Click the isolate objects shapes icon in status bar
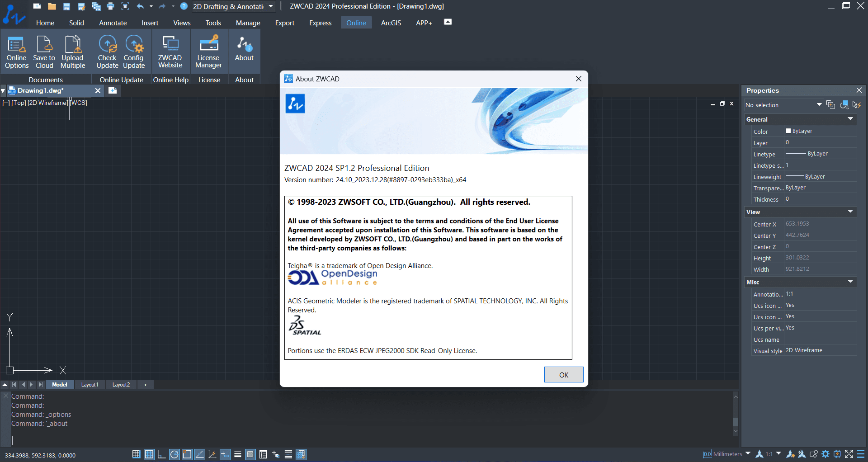 point(814,454)
